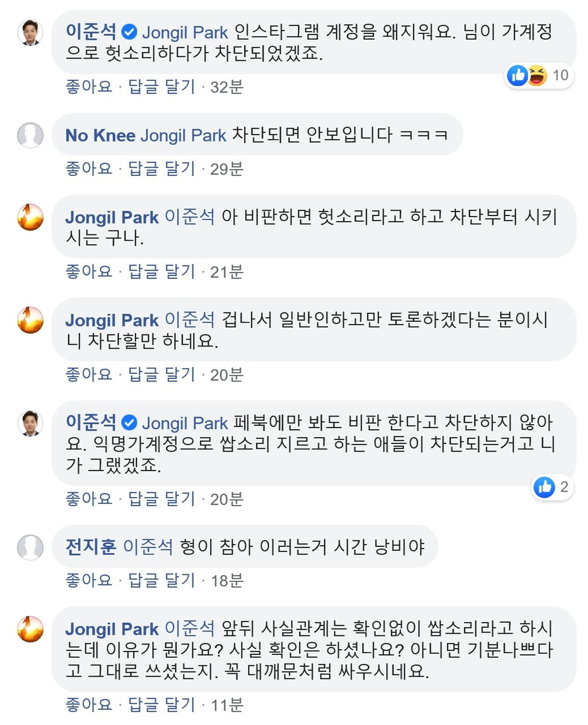Click the 이준석 mention in 전지훈's comment

[x=148, y=546]
